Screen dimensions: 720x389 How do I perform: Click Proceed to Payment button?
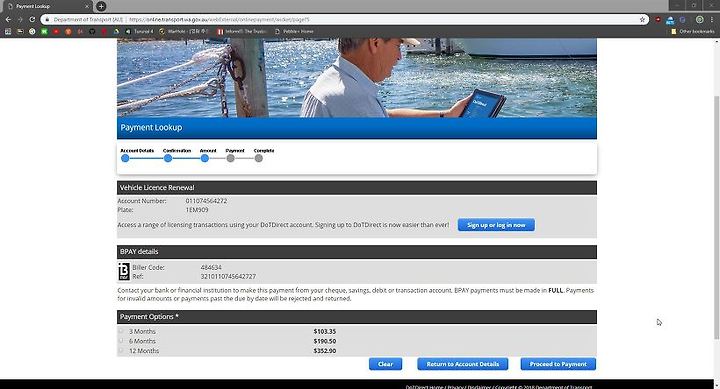[x=558, y=364]
